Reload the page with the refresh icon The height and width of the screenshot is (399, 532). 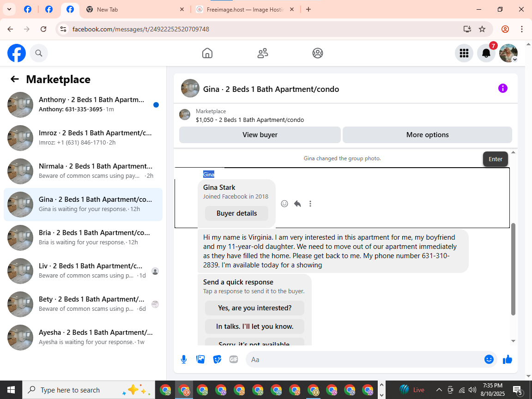(x=43, y=29)
